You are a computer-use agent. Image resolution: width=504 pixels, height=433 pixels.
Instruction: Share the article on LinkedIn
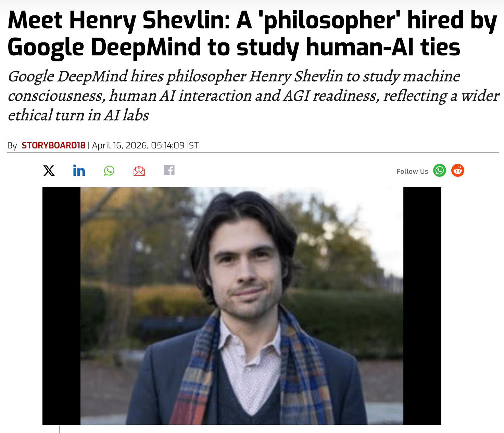79,170
